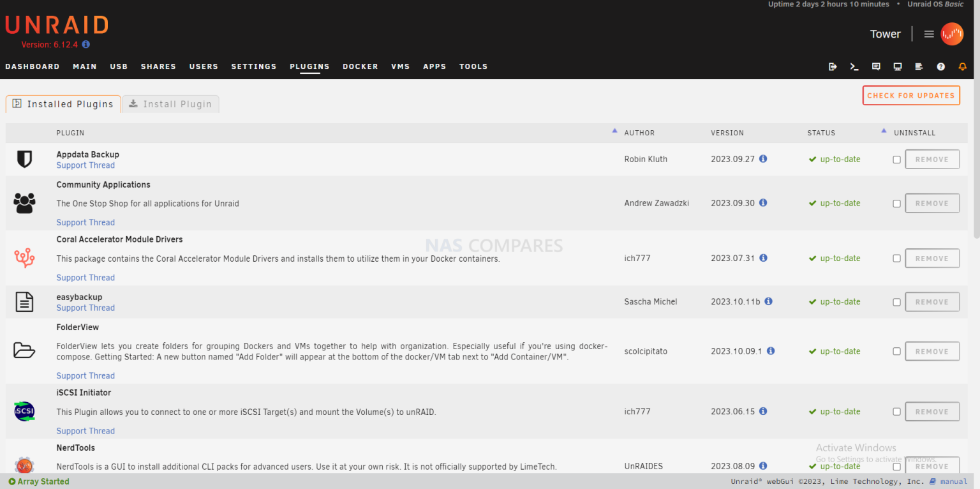This screenshot has width=980, height=489.
Task: Open the hamburger menu next to Tower
Action: (x=929, y=34)
